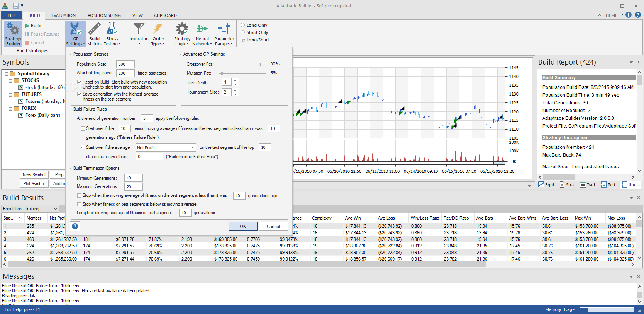The image size is (644, 314).
Task: Switch to the EVALUATION tab
Action: coord(63,15)
